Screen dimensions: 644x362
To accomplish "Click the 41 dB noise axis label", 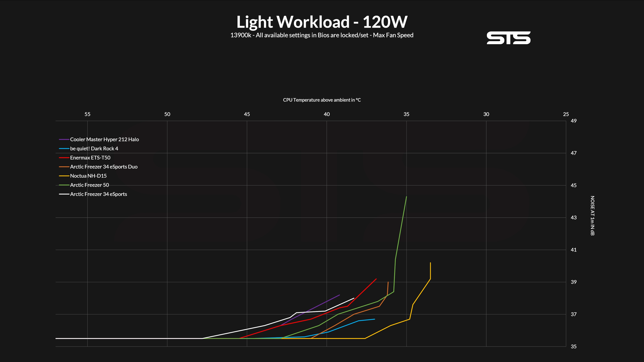I will tap(574, 250).
